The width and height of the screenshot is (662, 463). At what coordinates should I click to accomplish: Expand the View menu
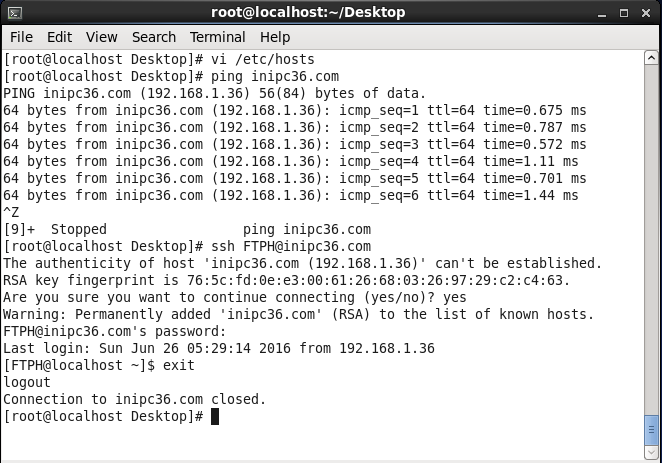[x=101, y=37]
